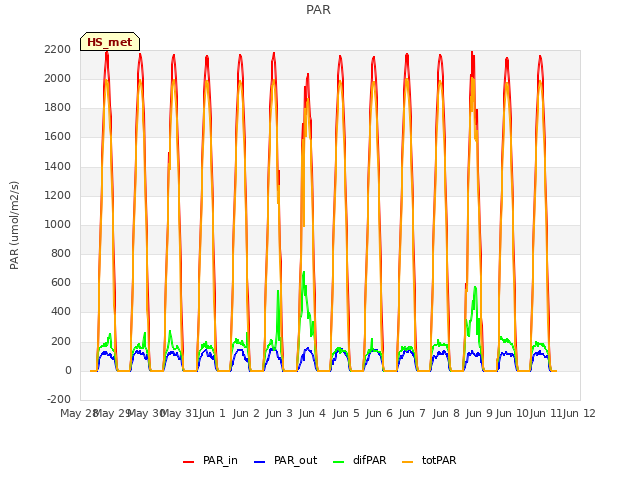Click the blue PAR_out legend swatch
This screenshot has width=640, height=480.
[260, 462]
